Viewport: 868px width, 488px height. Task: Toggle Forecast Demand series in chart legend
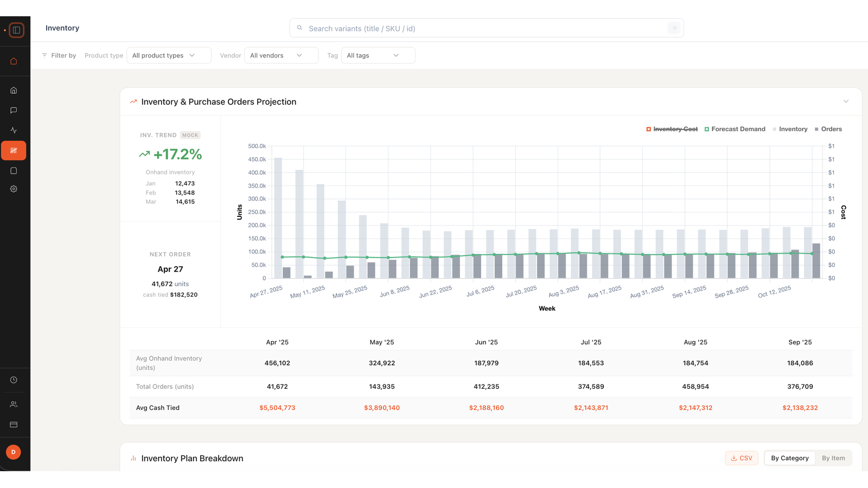click(735, 129)
